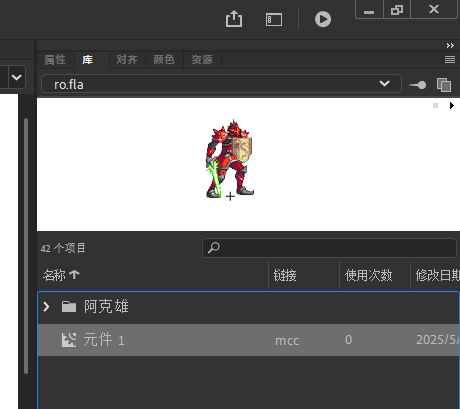Image resolution: width=460 pixels, height=409 pixels.
Task: Pin the current library toggle
Action: 418,85
